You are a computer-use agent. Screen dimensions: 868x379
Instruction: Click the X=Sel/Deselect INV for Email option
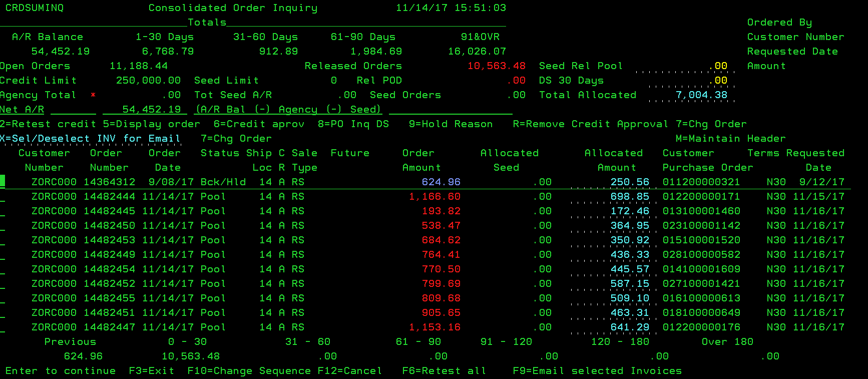point(90,139)
